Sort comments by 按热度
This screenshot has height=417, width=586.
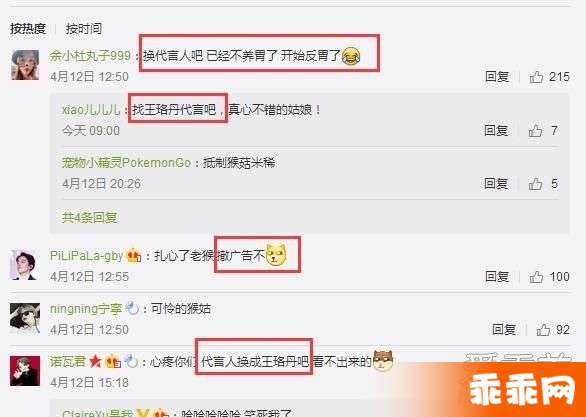click(28, 29)
